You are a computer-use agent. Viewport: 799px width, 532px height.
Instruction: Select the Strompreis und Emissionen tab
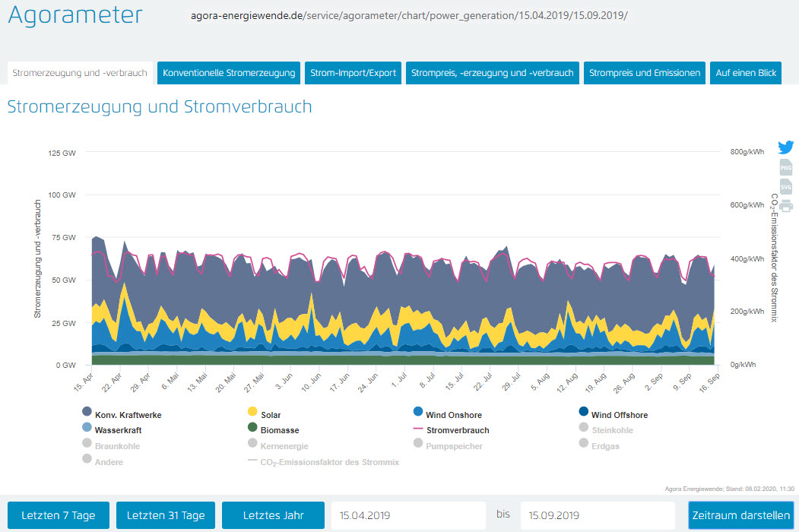pyautogui.click(x=645, y=73)
